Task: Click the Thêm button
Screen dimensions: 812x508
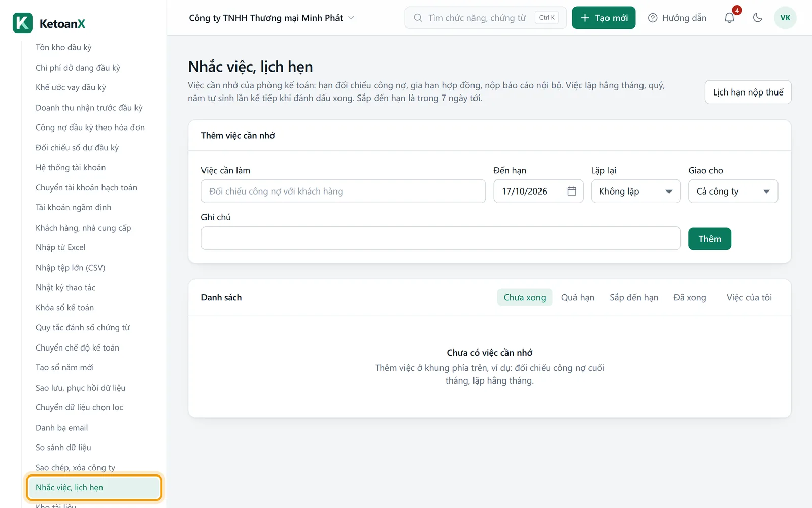Action: pos(709,239)
